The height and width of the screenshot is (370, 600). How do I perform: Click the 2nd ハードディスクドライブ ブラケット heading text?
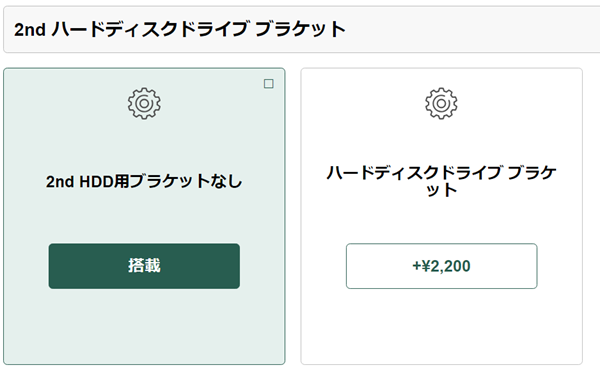[x=180, y=29]
